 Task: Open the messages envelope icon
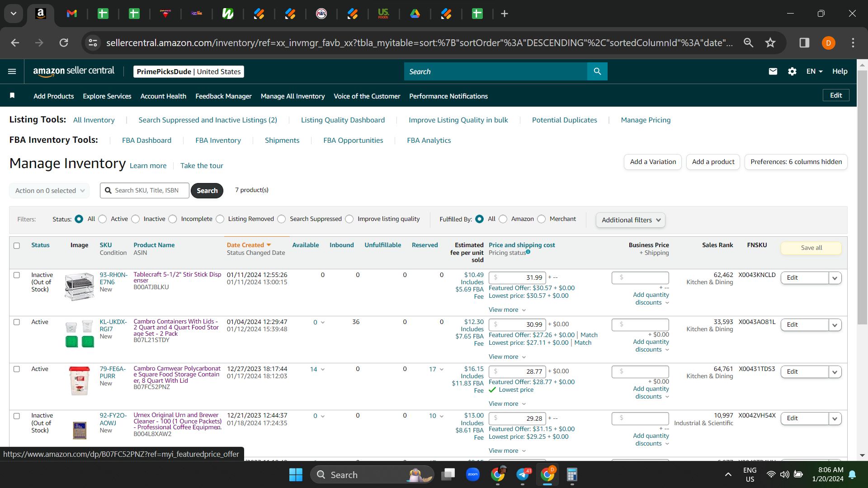click(773, 71)
